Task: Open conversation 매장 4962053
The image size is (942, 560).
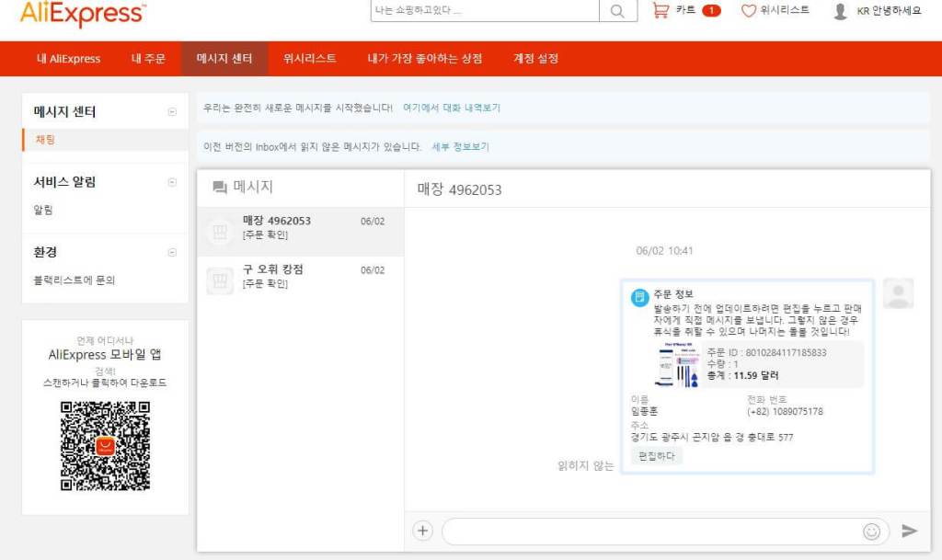Action: coord(301,232)
